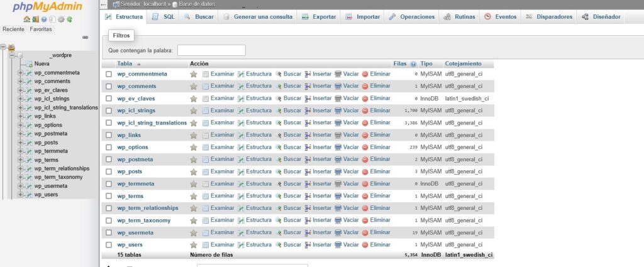Collapse the _wordpre database node
644x267 pixels.
point(12,55)
